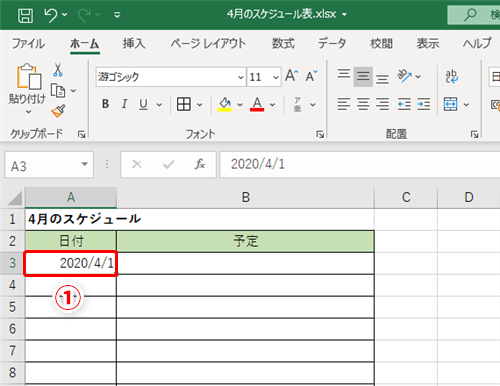Click the Copy icon

click(x=58, y=90)
